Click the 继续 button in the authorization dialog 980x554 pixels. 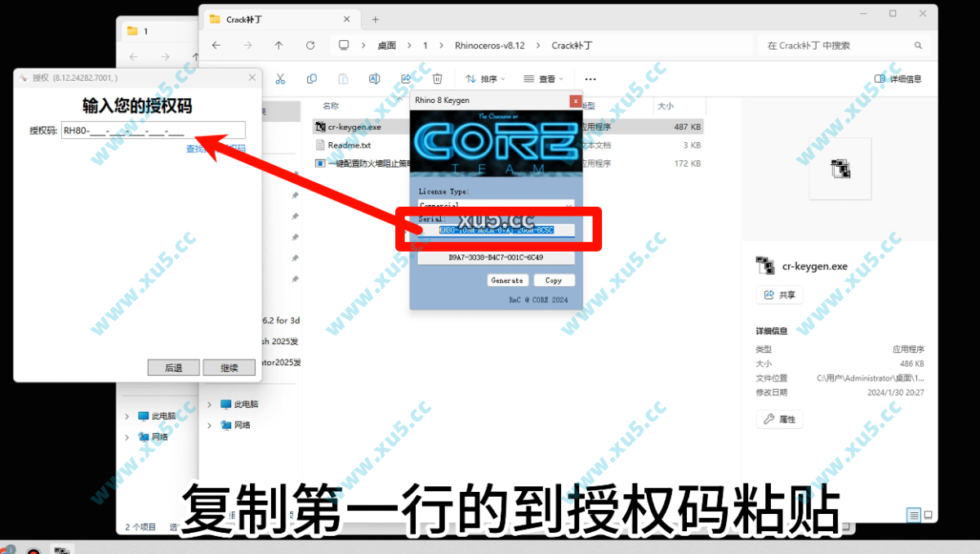[x=229, y=367]
